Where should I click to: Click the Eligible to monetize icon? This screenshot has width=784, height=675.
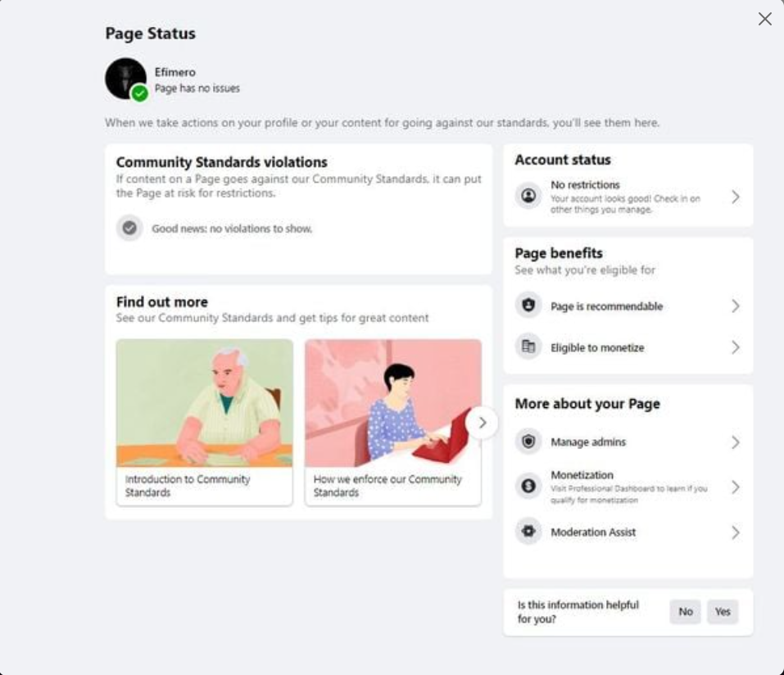pos(528,347)
